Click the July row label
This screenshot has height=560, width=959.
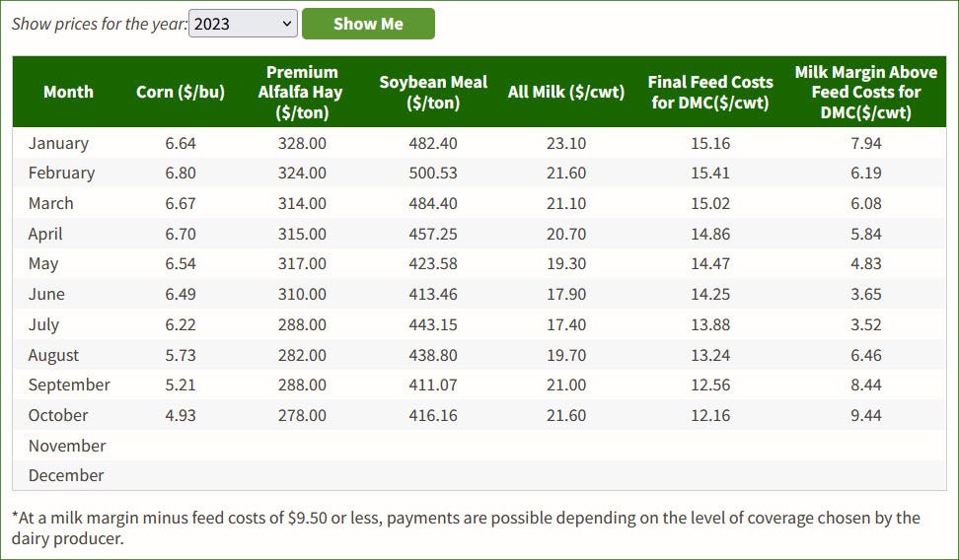43,324
